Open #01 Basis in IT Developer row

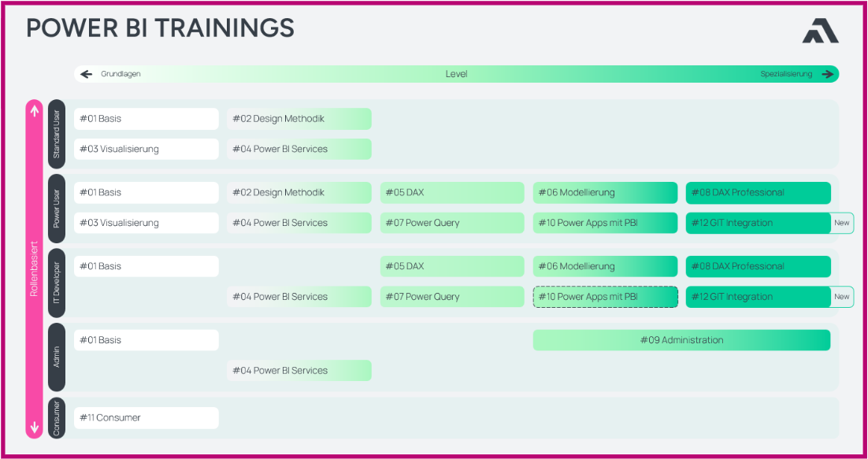click(147, 267)
